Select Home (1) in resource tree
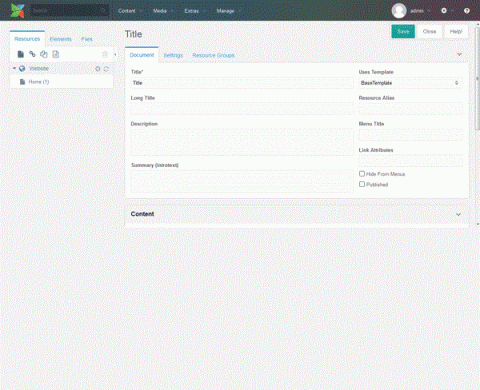 tap(39, 82)
